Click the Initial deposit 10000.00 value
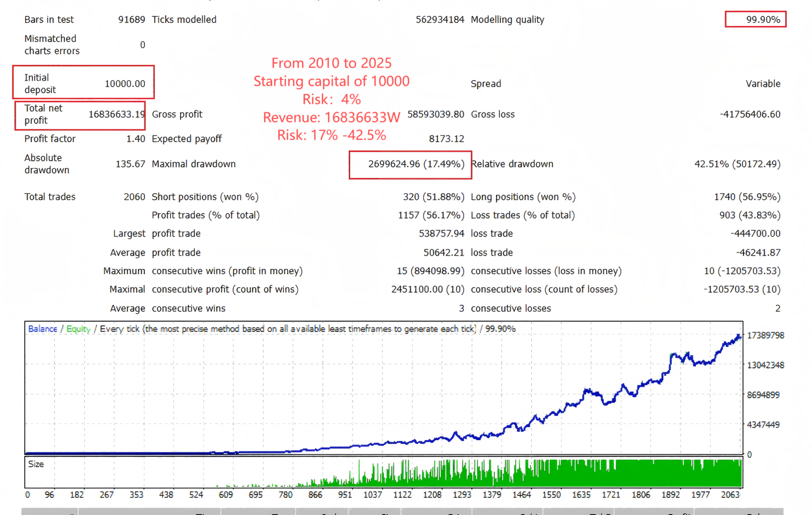The image size is (812, 515). pyautogui.click(x=125, y=84)
